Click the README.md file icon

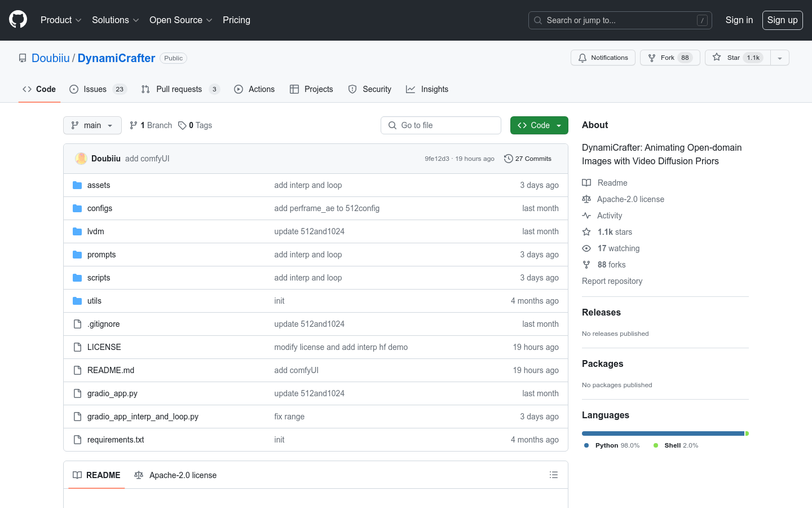click(x=77, y=370)
